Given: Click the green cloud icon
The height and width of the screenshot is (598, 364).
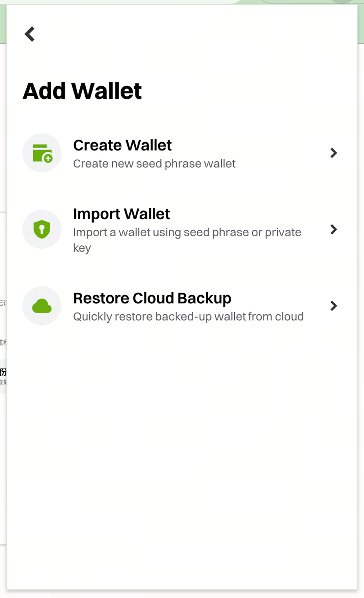Looking at the screenshot, I should coord(42,306).
